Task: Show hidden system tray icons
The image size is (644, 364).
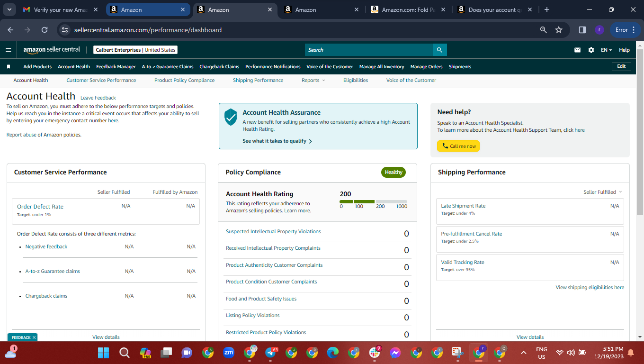Action: (523, 353)
